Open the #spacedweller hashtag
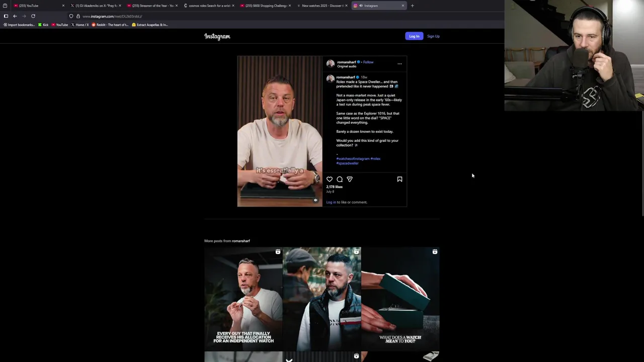 point(347,163)
